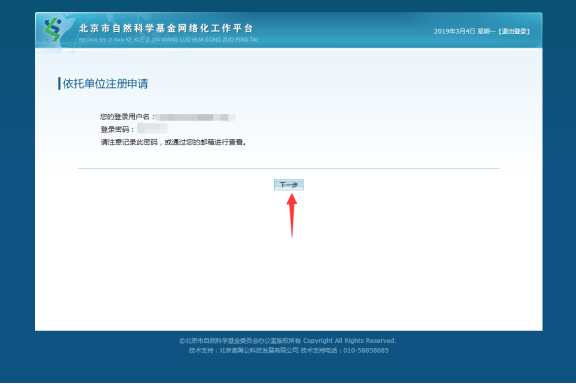Click the header banner's blank area

[x=345, y=31]
